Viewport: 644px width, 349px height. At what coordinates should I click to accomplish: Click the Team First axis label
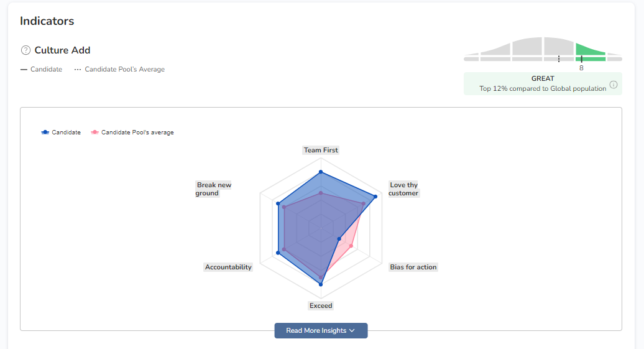tap(321, 150)
